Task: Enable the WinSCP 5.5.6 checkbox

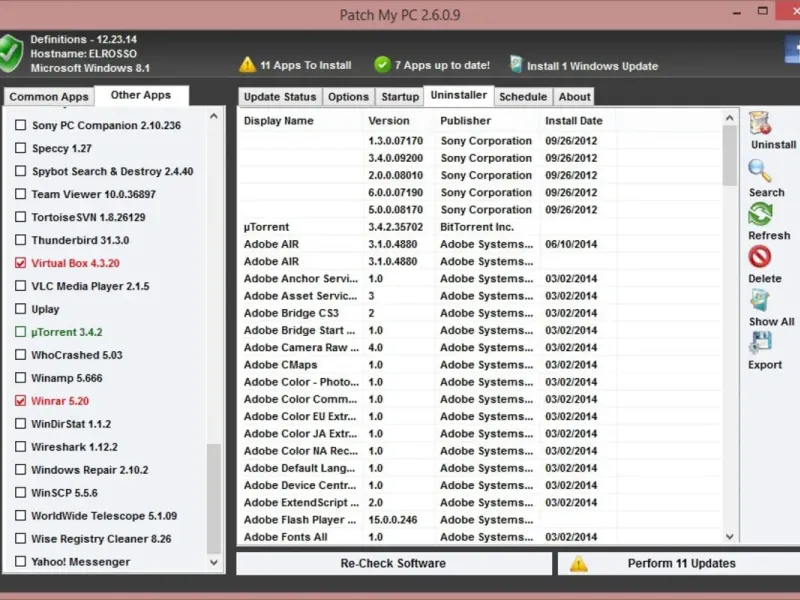Action: coord(20,492)
